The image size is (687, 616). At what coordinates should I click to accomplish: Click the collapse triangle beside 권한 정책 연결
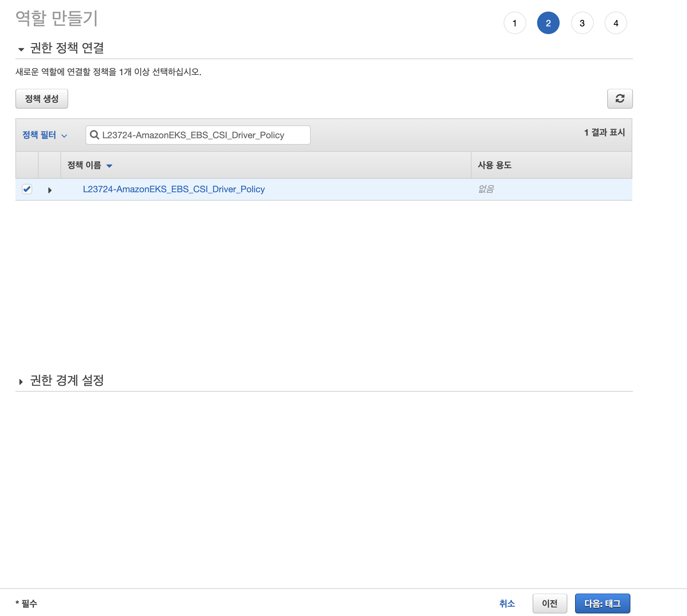[x=21, y=50]
